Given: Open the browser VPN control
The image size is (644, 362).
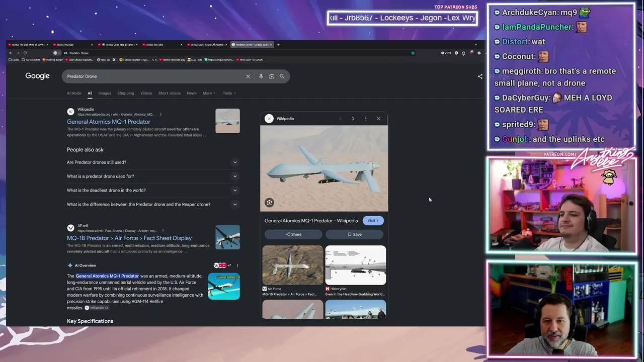Looking at the screenshot, I should tap(446, 53).
